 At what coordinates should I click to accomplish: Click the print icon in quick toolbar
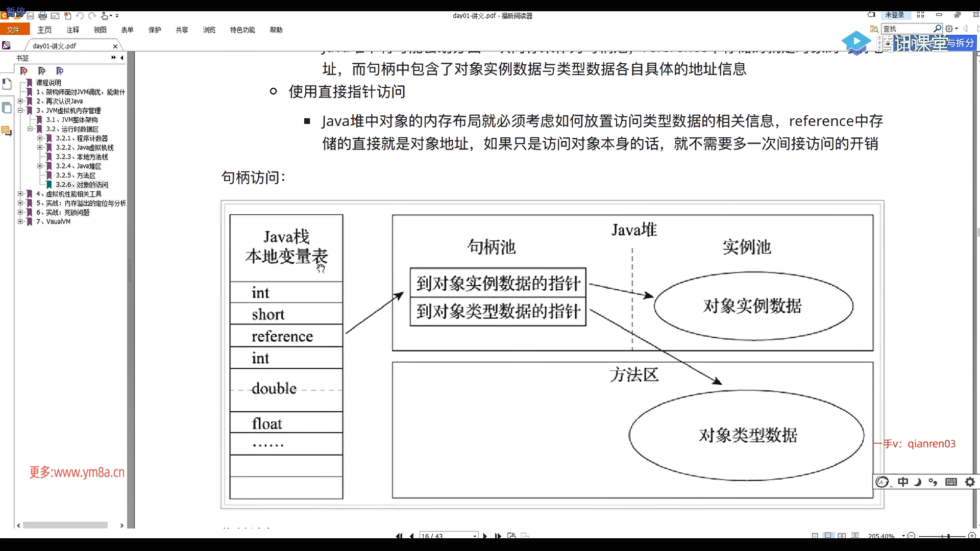43,16
